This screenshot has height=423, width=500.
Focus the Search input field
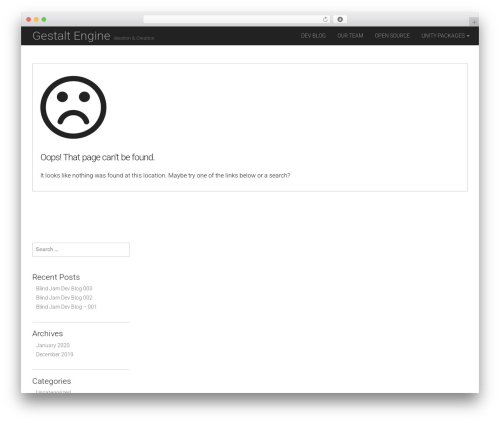(81, 249)
